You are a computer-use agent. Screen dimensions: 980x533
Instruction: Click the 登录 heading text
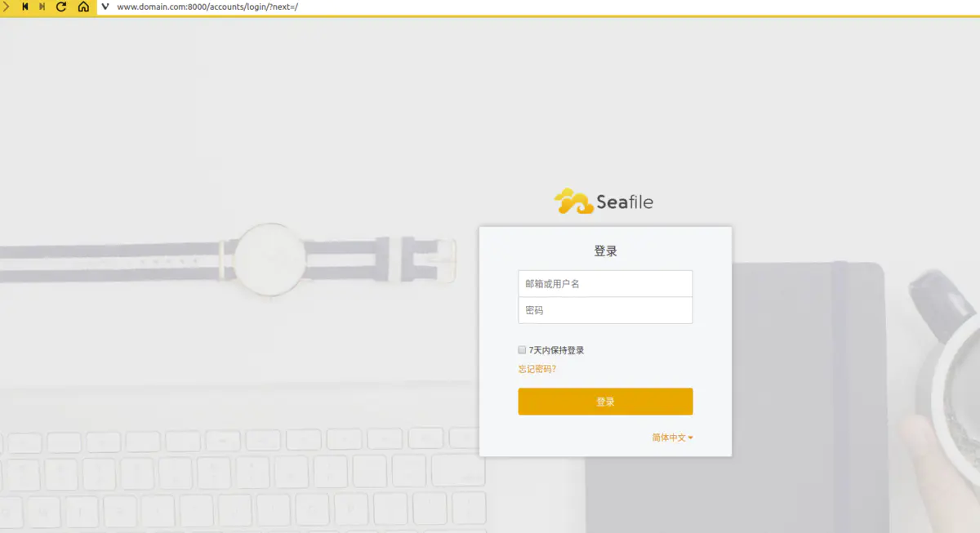(605, 251)
